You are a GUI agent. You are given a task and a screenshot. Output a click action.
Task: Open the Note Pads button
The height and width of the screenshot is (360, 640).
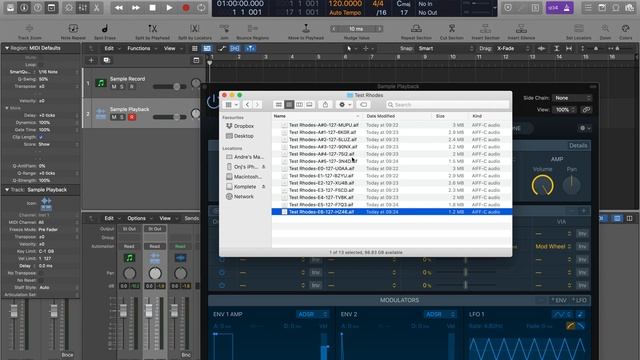tap(602, 8)
